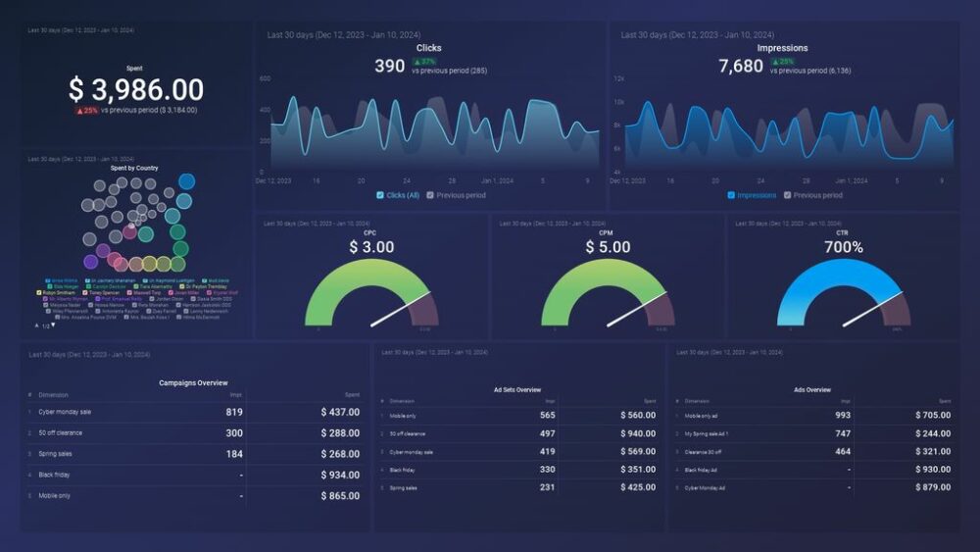
Task: Sort Campaigns Overview by Spent column
Action: tap(353, 395)
